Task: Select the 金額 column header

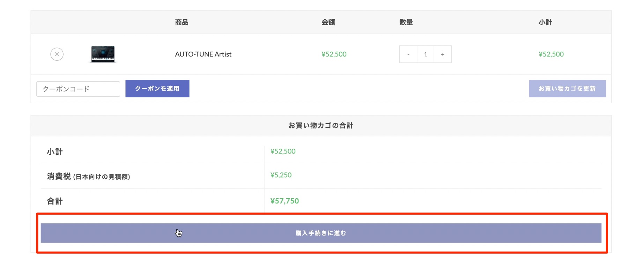Action: (328, 22)
